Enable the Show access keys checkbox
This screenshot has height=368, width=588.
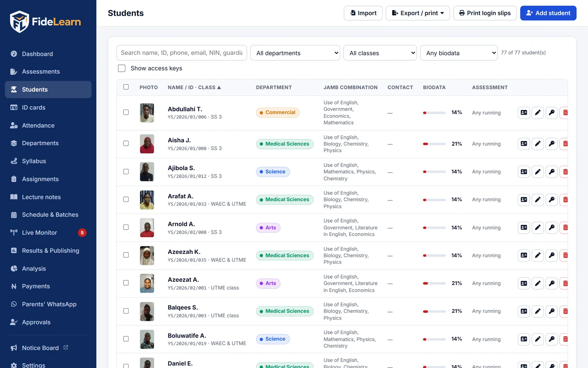coord(122,68)
